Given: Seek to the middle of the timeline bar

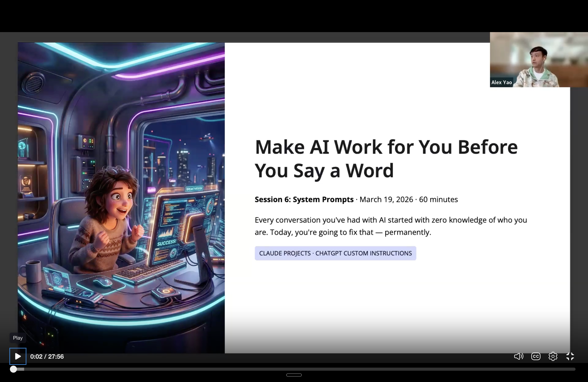Looking at the screenshot, I should pos(294,369).
